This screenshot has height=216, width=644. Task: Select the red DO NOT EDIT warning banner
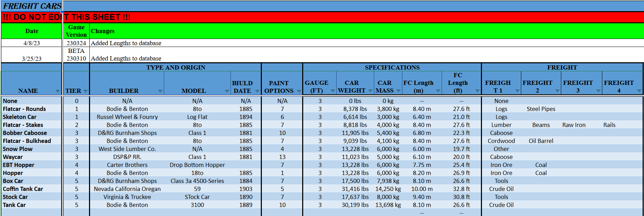pyautogui.click(x=322, y=17)
